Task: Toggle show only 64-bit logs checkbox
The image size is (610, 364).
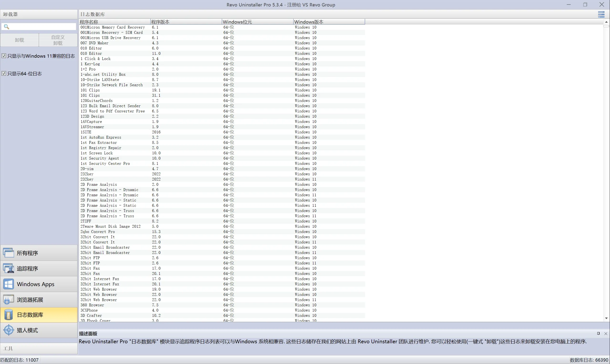Action: point(4,73)
